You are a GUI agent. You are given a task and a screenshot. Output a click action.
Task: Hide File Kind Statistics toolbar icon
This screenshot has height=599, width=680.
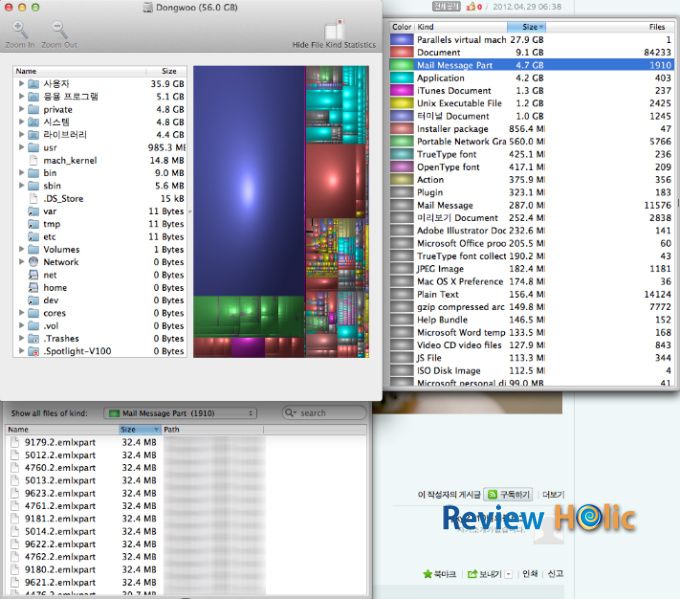(x=334, y=29)
